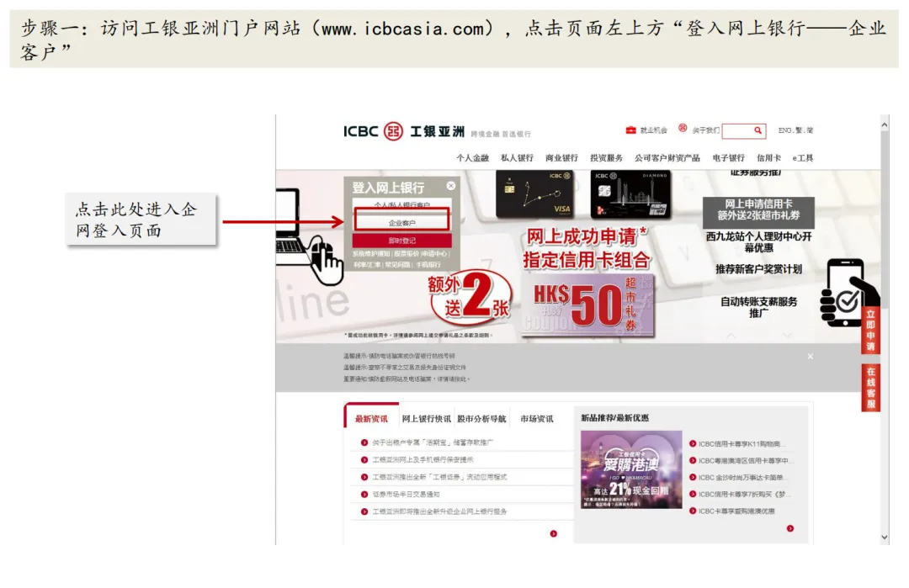909x588 pixels.
Task: Switch to the 网上银行快讯 tab
Action: click(x=426, y=419)
